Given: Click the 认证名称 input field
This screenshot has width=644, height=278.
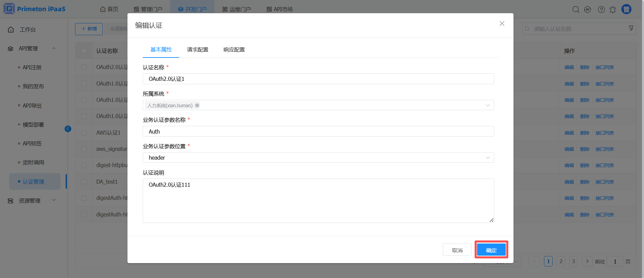Looking at the screenshot, I should coord(318,79).
